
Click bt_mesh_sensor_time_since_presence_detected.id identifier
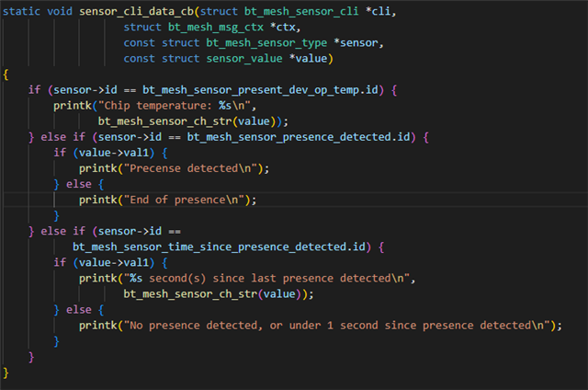[219, 247]
